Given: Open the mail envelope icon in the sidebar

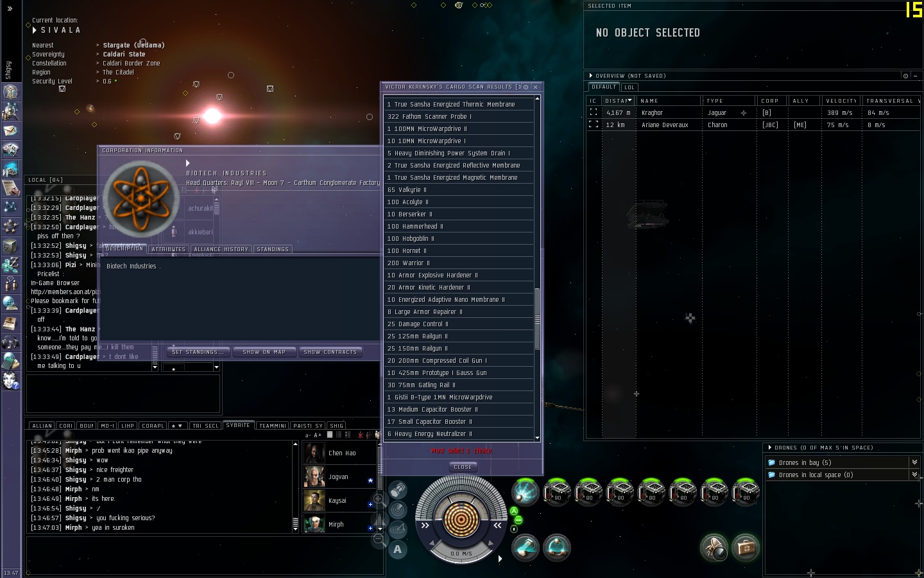Looking at the screenshot, I should point(10,130).
